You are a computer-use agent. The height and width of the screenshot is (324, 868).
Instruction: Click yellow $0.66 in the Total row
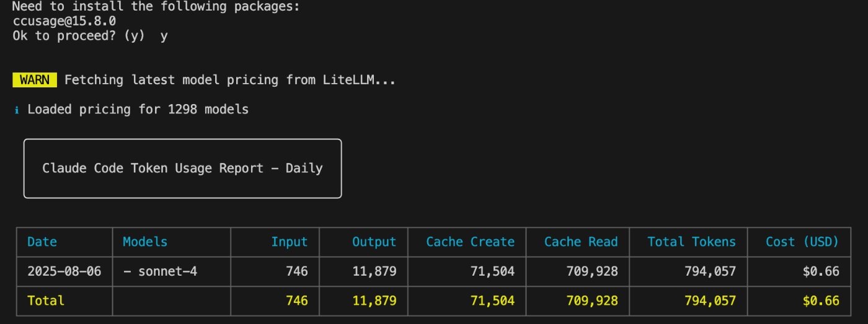click(821, 300)
